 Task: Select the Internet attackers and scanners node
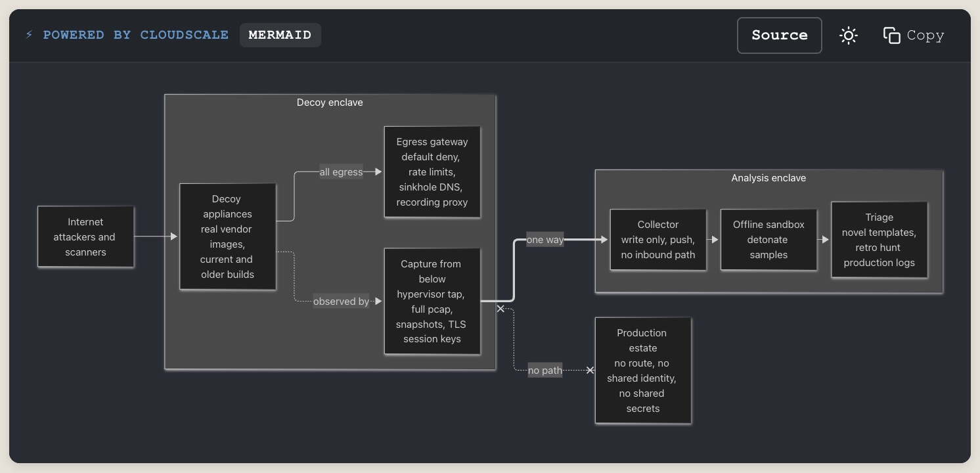(x=85, y=237)
